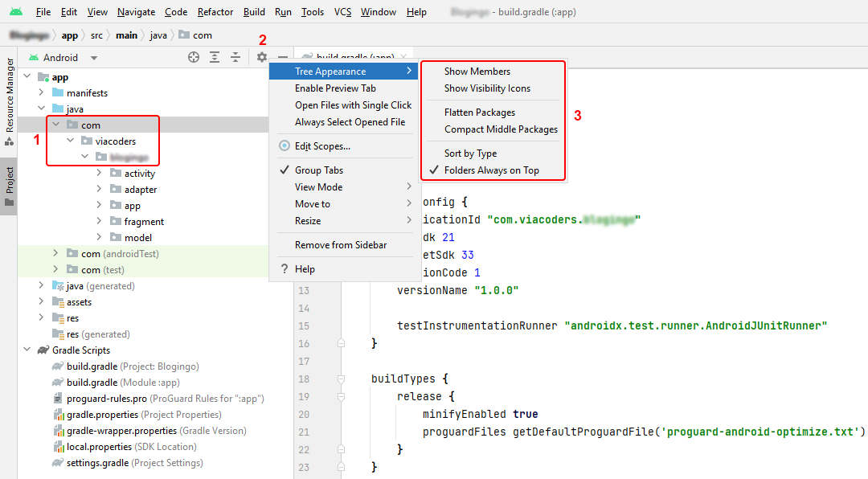This screenshot has height=479, width=868.
Task: Open the Resource Manager sidebar tab
Action: (10, 95)
